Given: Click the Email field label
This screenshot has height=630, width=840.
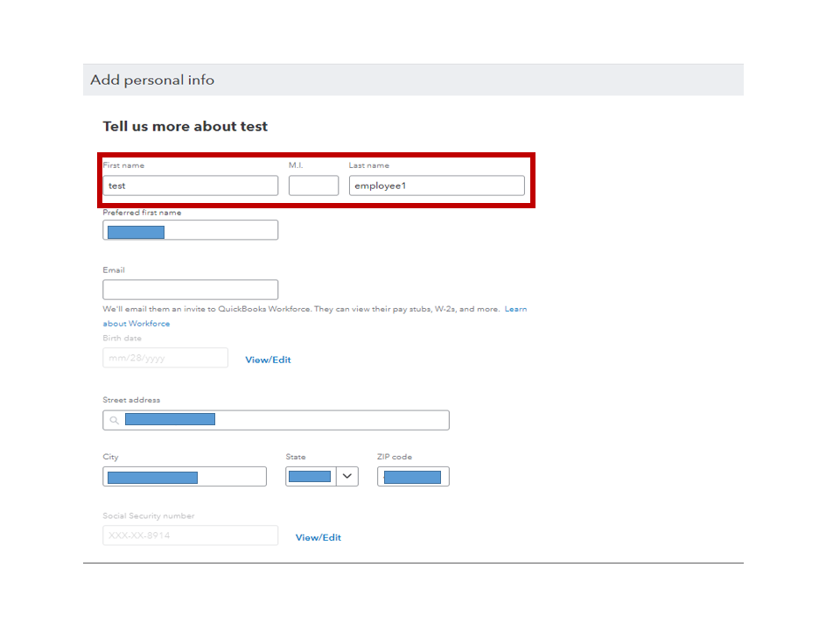Looking at the screenshot, I should tap(114, 270).
